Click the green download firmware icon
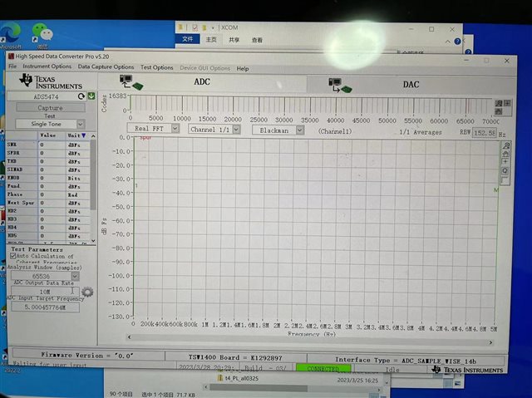 point(91,96)
